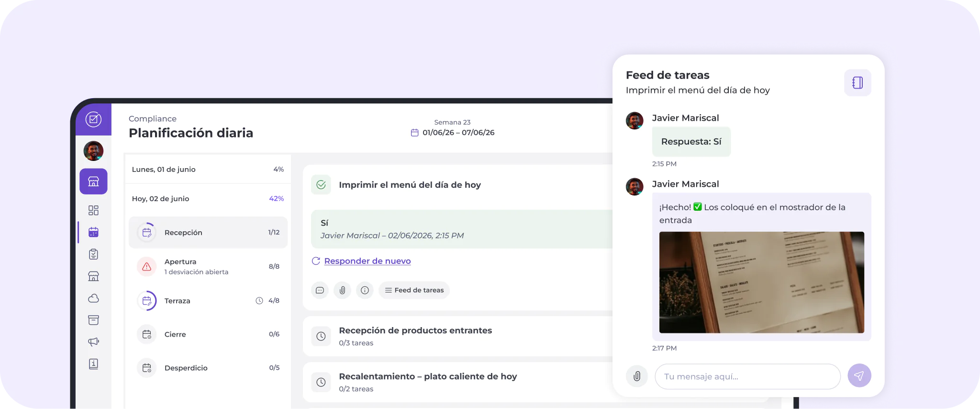Image resolution: width=980 pixels, height=409 pixels.
Task: Click the 0/3 tareas count
Action: coord(356,343)
